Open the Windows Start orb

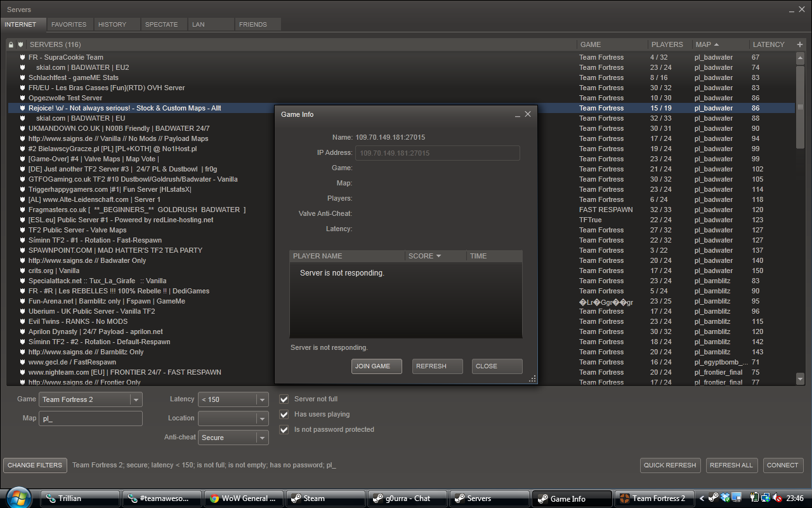pyautogui.click(x=18, y=497)
